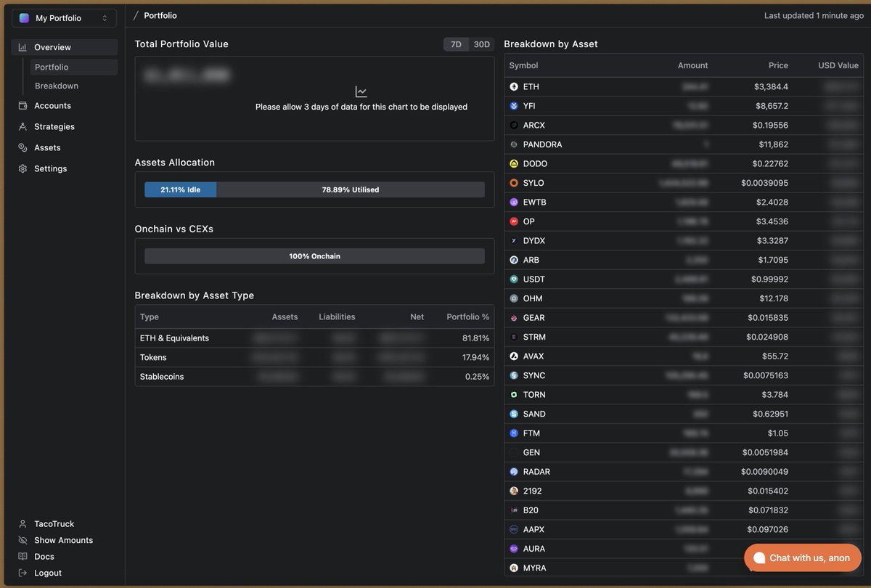Image resolution: width=871 pixels, height=588 pixels.
Task: Click the Docs book icon
Action: (23, 556)
